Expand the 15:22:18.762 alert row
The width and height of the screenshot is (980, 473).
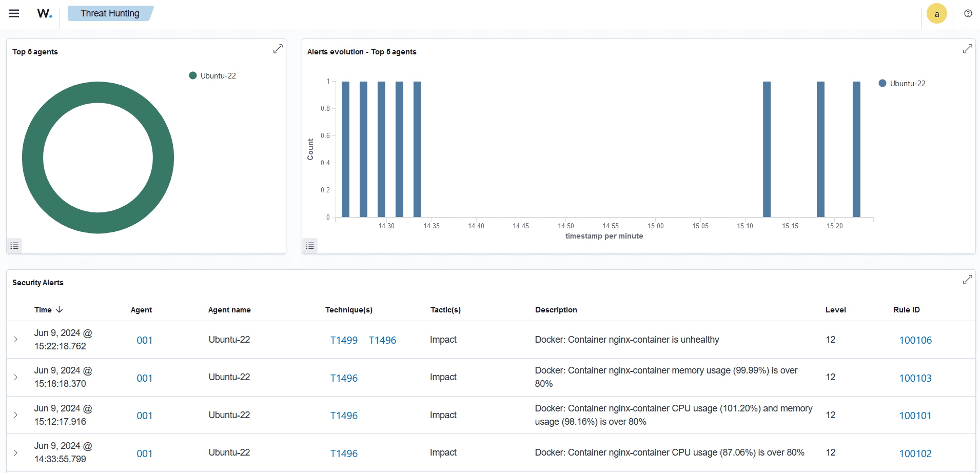tap(16, 340)
